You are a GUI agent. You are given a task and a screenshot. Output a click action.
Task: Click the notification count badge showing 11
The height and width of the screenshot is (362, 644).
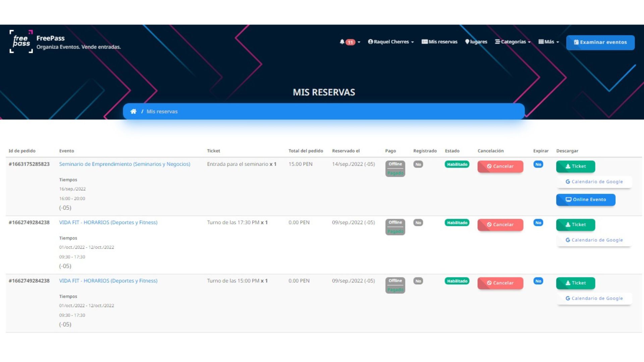350,42
